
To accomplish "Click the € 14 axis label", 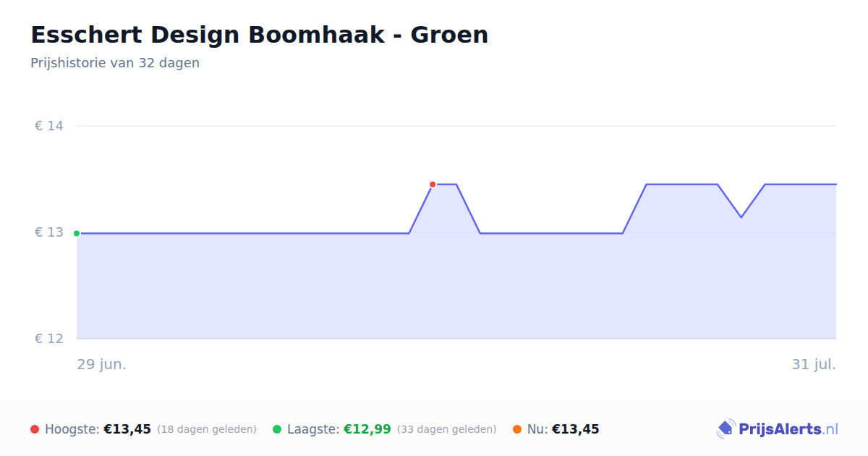I will click(x=49, y=126).
